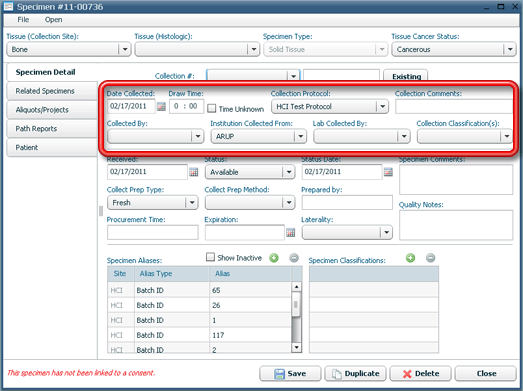This screenshot has width=523, height=391.
Task: Click the aliases list scrollbar thumb
Action: tap(296, 305)
